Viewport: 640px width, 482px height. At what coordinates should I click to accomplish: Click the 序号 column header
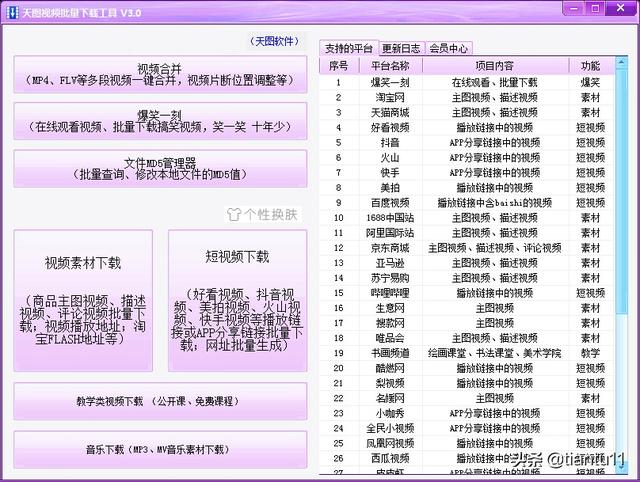(x=338, y=66)
